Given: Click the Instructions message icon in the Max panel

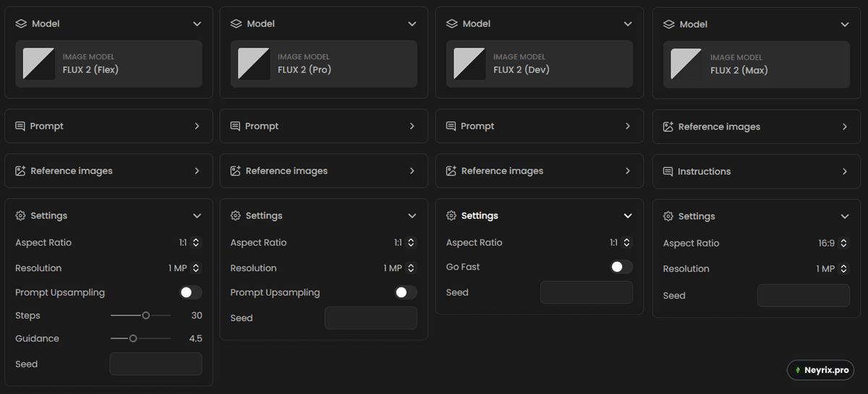Looking at the screenshot, I should click(668, 171).
